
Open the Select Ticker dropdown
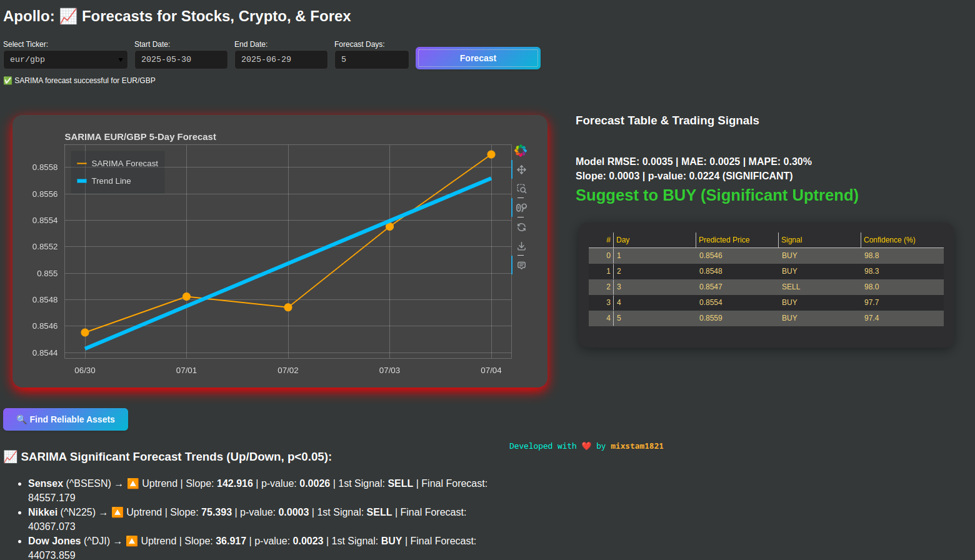[x=66, y=59]
